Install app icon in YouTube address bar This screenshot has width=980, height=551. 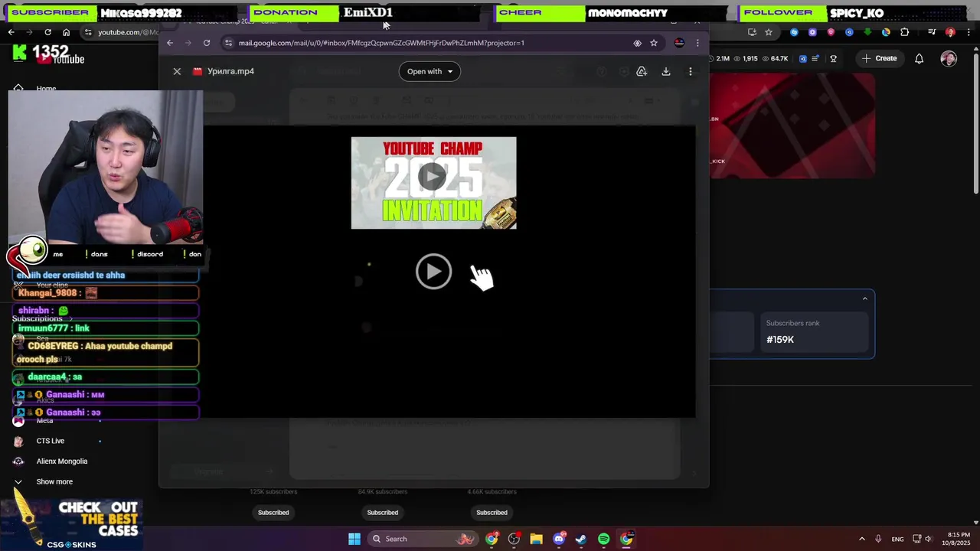(752, 32)
